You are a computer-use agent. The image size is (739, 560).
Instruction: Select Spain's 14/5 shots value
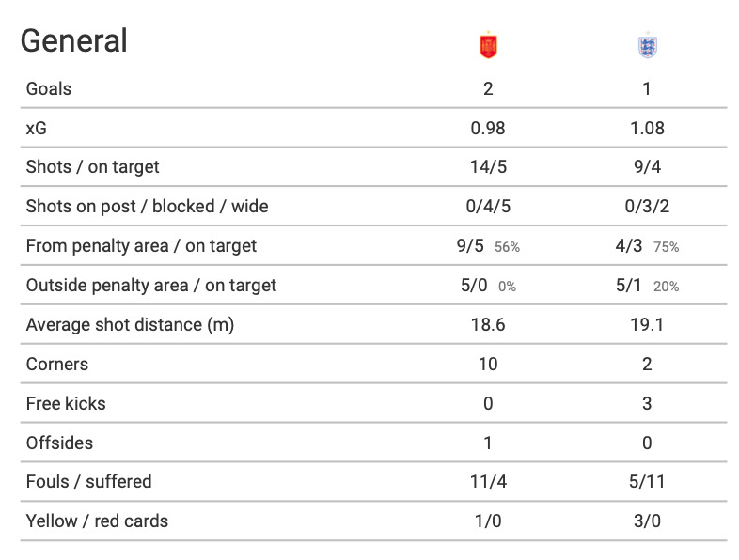[488, 167]
